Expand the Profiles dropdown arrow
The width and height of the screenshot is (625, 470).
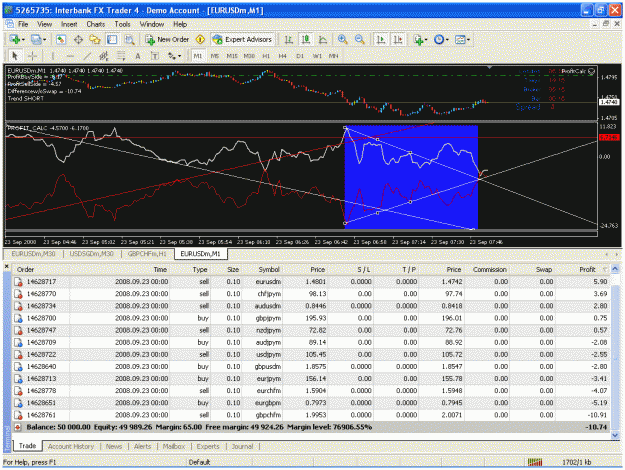click(44, 40)
